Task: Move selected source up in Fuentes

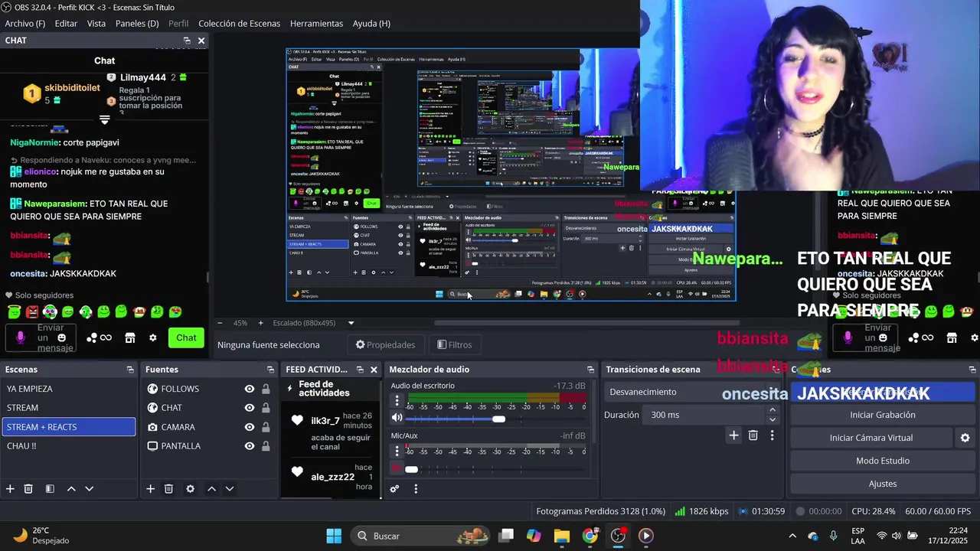Action: [211, 489]
